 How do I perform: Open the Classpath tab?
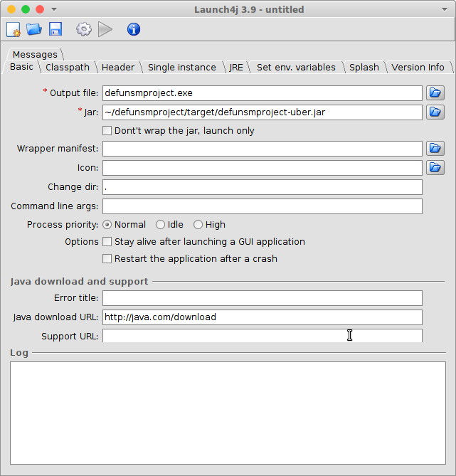coord(68,67)
